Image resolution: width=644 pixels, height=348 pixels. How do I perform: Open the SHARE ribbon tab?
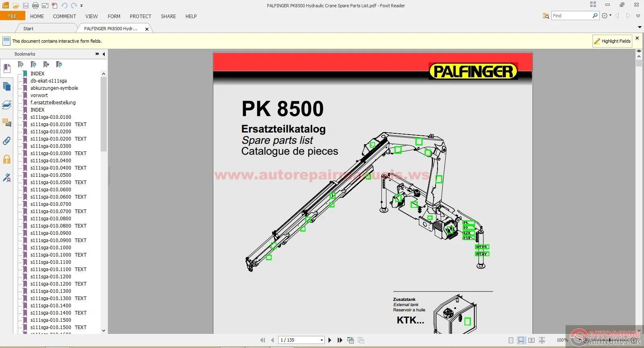pos(168,17)
